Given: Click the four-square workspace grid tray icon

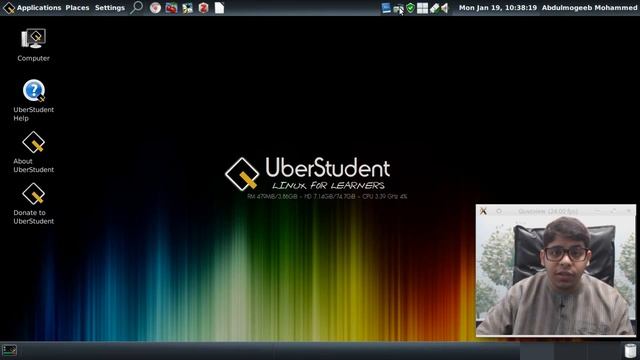Looking at the screenshot, I should [x=422, y=8].
